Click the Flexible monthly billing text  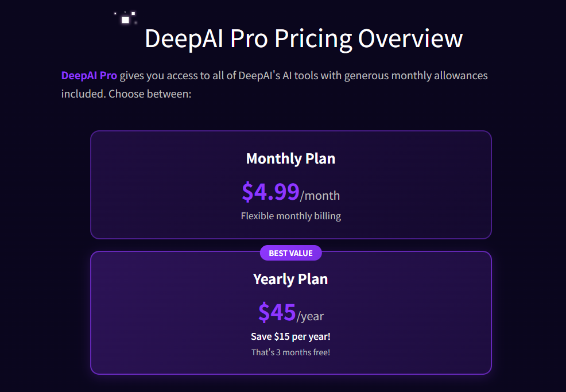tap(290, 216)
